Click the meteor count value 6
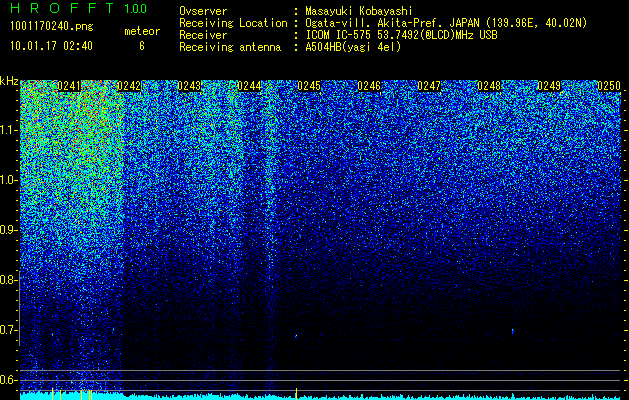Screen dimensions: 629x400 point(142,46)
